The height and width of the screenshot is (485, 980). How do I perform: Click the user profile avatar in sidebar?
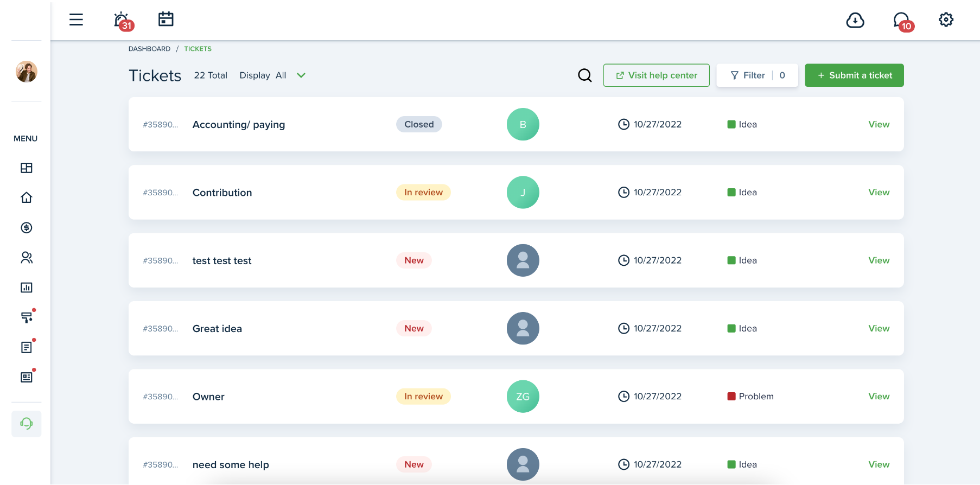(26, 72)
